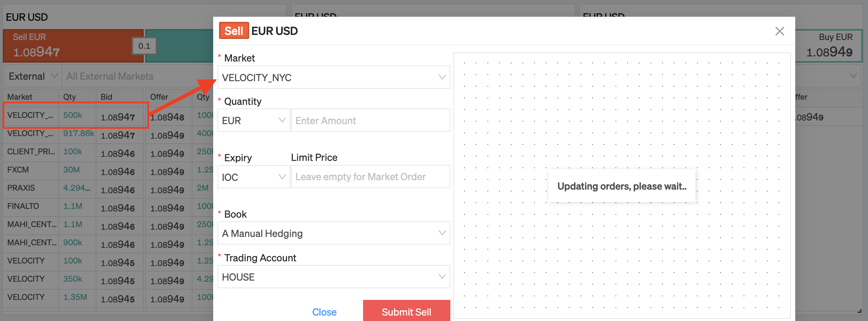Open the Market dropdown showing VELOCITY_NYC
This screenshot has height=321, width=868.
(334, 77)
